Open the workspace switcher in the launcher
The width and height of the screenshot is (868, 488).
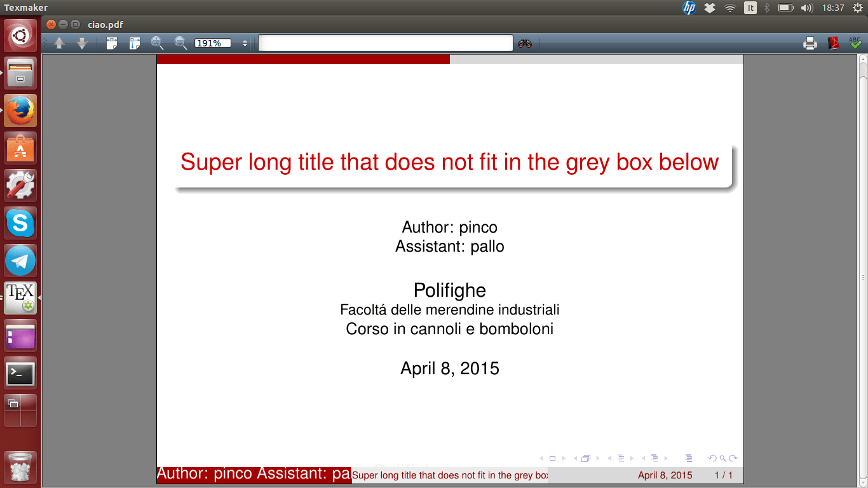(20, 410)
